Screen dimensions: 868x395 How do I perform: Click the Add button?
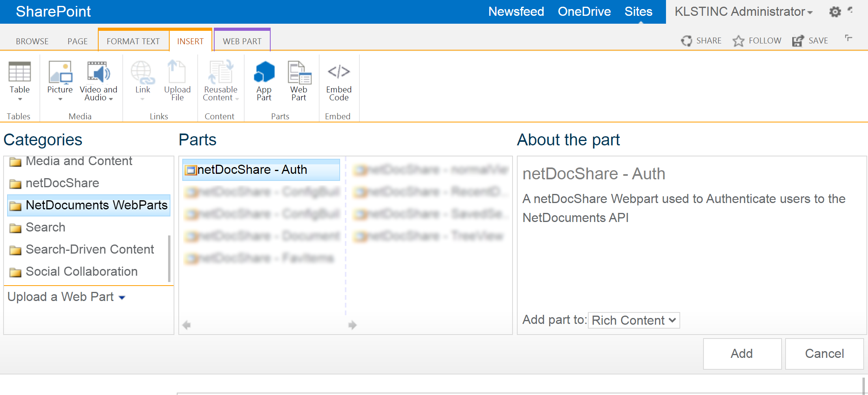coord(742,354)
